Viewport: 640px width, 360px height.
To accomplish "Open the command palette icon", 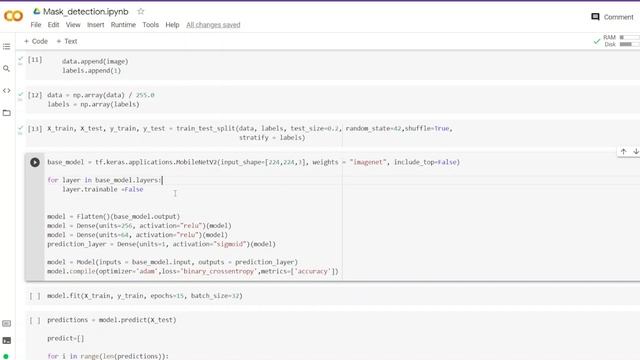I will [7, 323].
